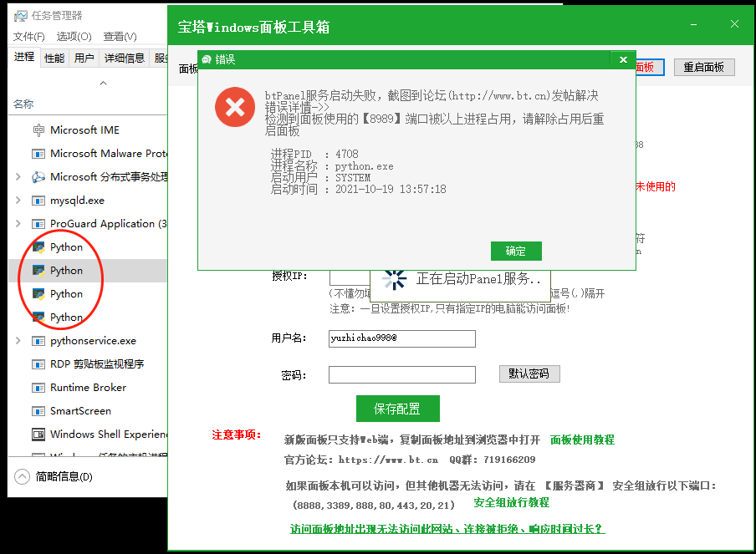The width and height of the screenshot is (756, 554).
Task: Select the third Python process row
Action: [x=88, y=294]
